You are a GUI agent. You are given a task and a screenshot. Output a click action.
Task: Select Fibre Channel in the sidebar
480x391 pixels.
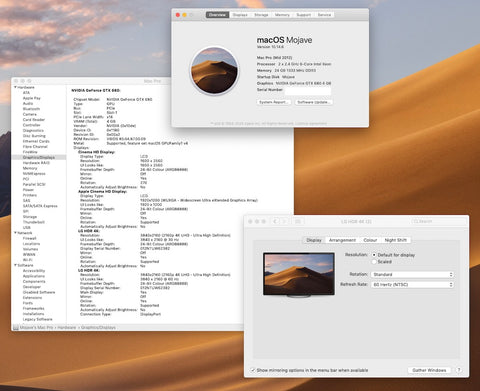click(35, 147)
